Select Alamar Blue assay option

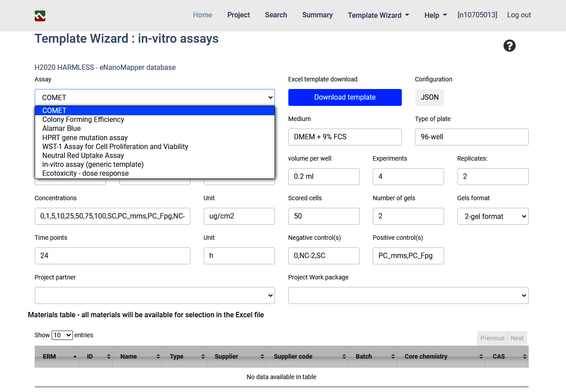pyautogui.click(x=61, y=128)
